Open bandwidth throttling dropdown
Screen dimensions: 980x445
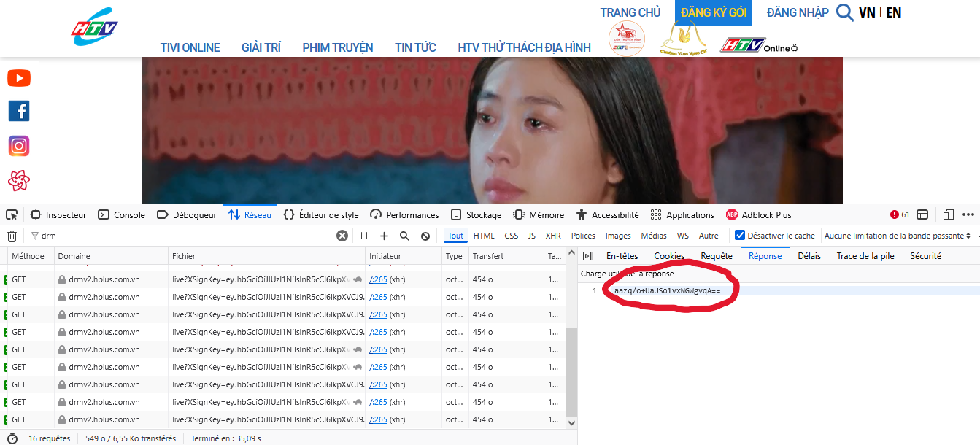tap(898, 236)
